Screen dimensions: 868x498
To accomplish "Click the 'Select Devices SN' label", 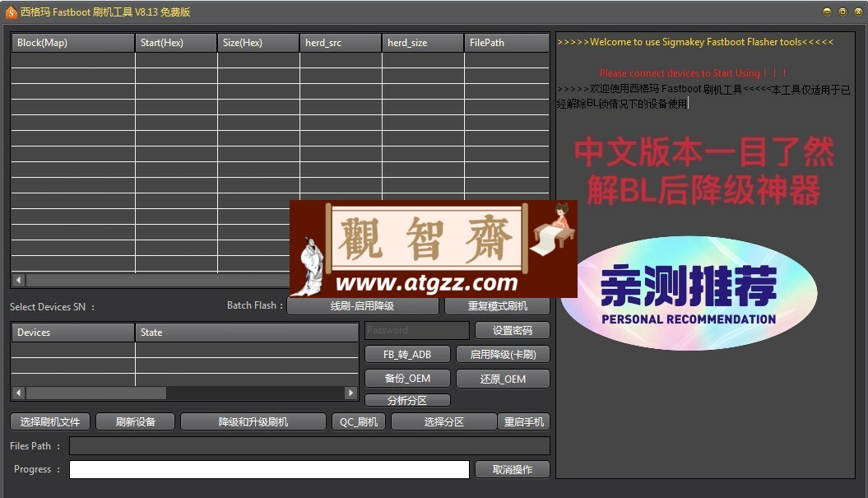I will [52, 307].
